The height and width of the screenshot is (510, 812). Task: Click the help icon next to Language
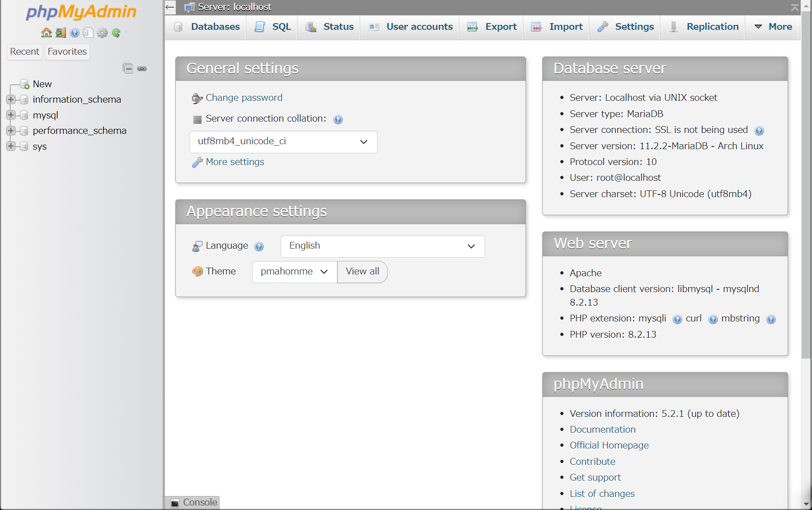(x=259, y=246)
